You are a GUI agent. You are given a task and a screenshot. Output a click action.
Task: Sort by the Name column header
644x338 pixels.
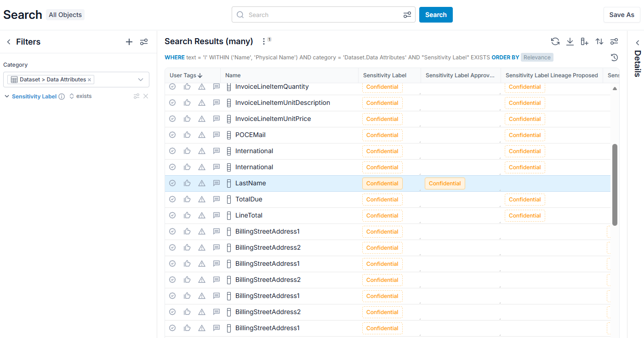[233, 75]
